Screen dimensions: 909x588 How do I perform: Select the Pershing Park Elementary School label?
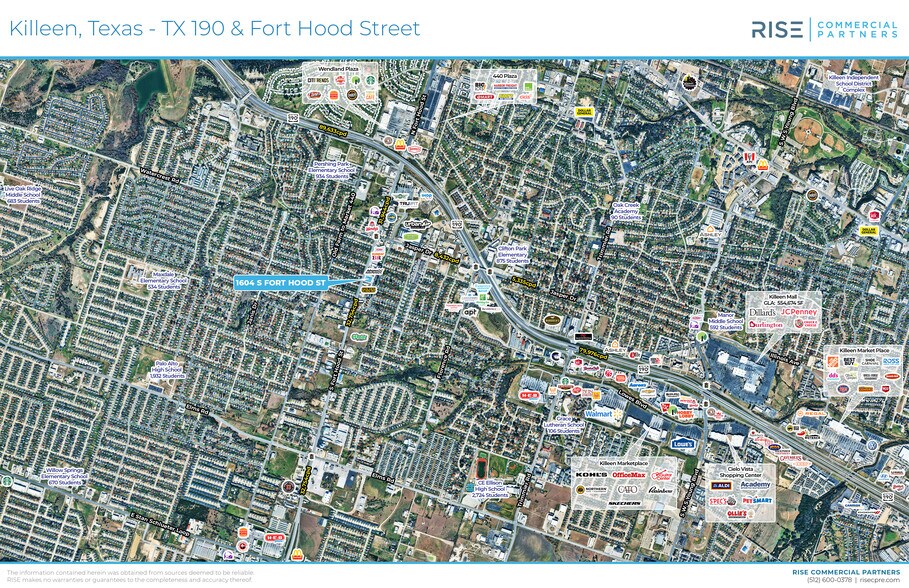334,170
